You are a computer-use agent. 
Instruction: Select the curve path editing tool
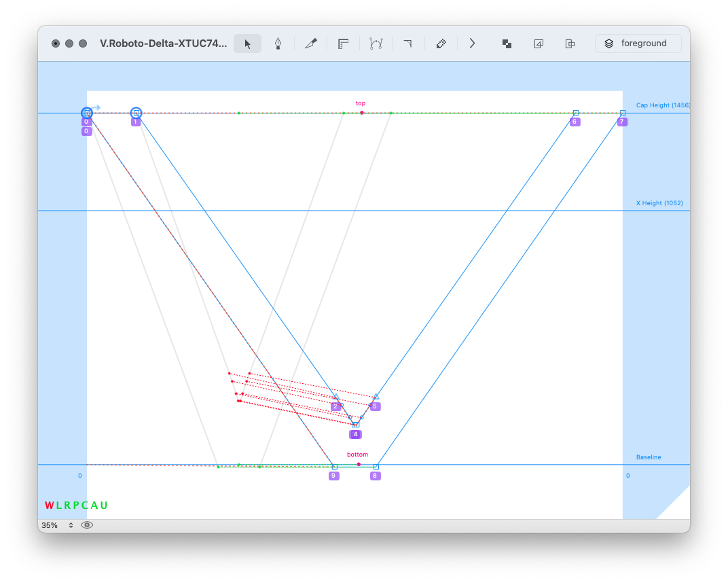pos(376,43)
